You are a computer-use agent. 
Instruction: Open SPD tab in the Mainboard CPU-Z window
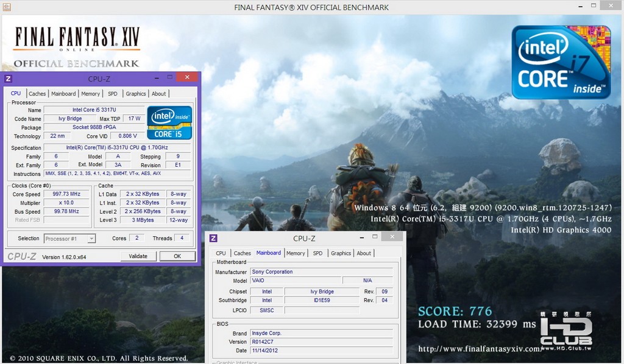pos(317,253)
